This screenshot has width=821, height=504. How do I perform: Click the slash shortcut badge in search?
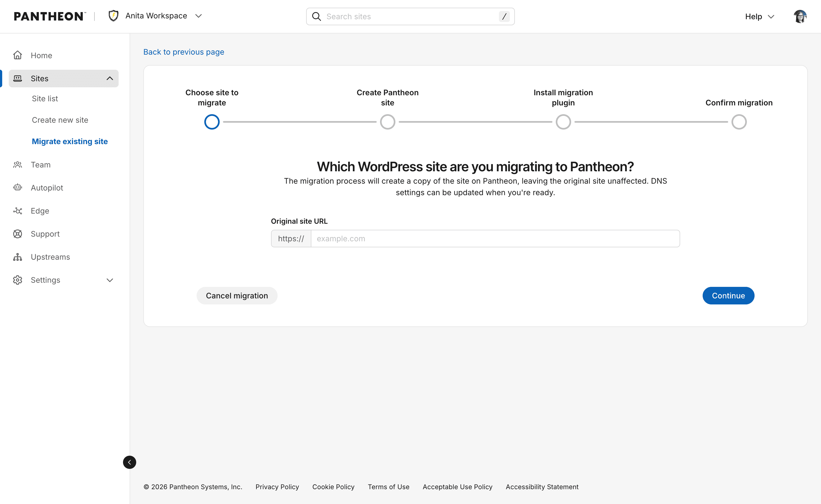504,16
